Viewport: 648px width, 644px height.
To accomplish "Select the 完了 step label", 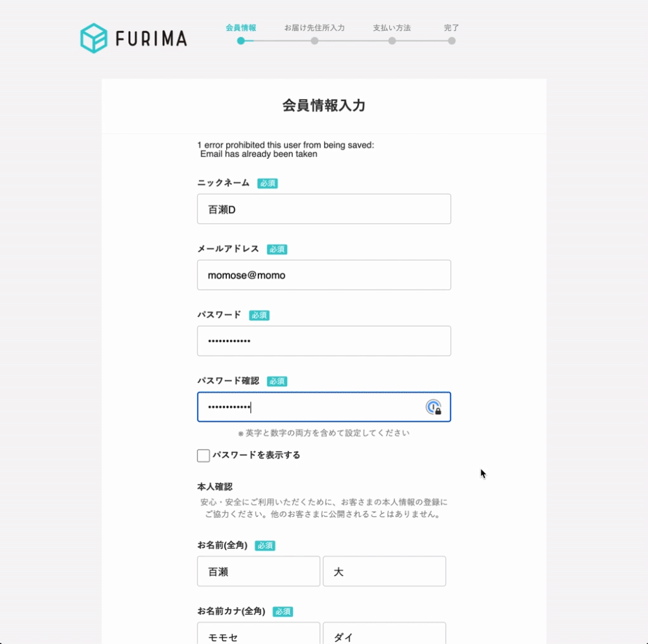I will click(452, 28).
